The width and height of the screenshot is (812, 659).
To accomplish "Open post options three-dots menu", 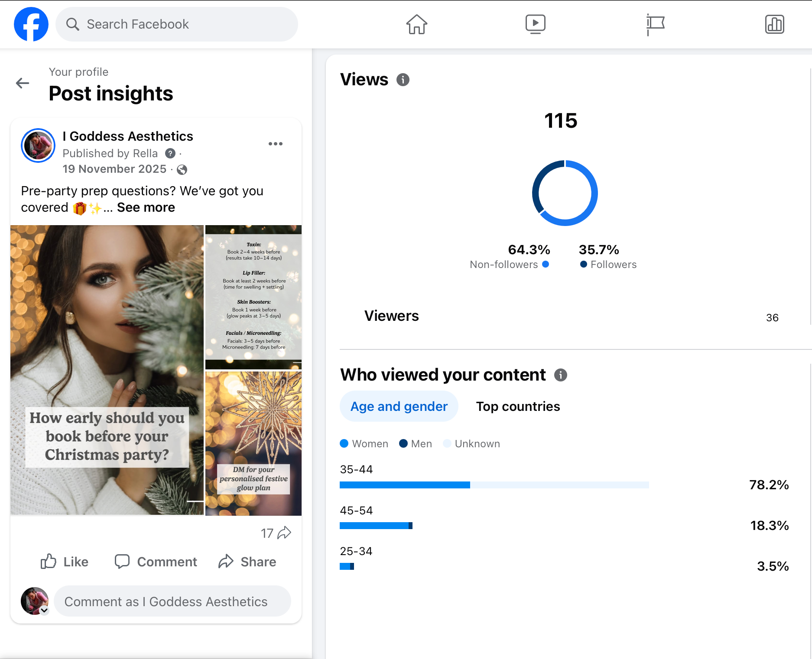I will tap(276, 144).
